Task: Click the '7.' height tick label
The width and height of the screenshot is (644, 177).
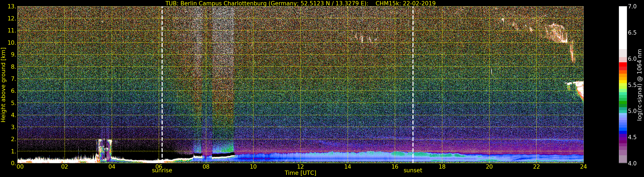Action: point(14,79)
